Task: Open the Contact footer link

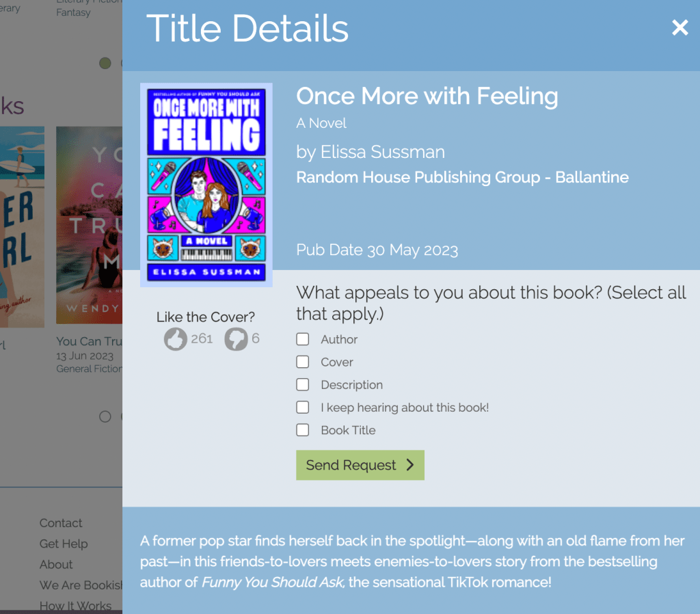Action: tap(61, 523)
